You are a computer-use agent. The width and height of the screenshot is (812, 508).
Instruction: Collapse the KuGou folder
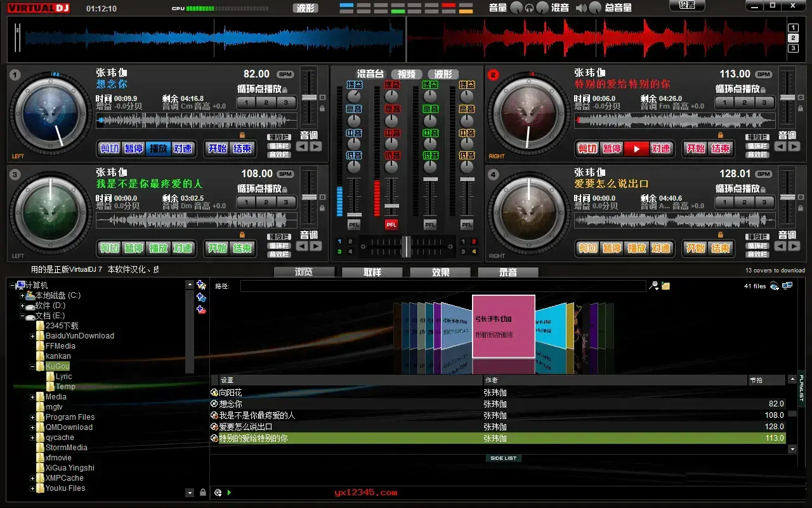tap(32, 366)
